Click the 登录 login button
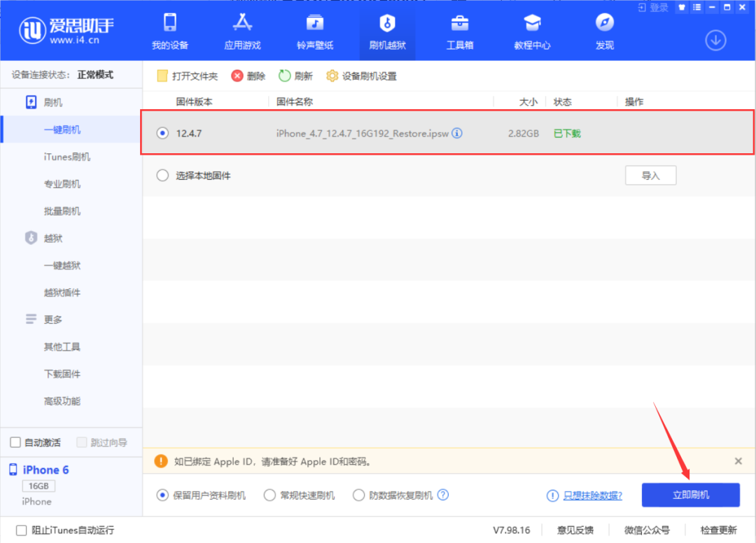Image resolution: width=756 pixels, height=543 pixels. click(x=653, y=7)
